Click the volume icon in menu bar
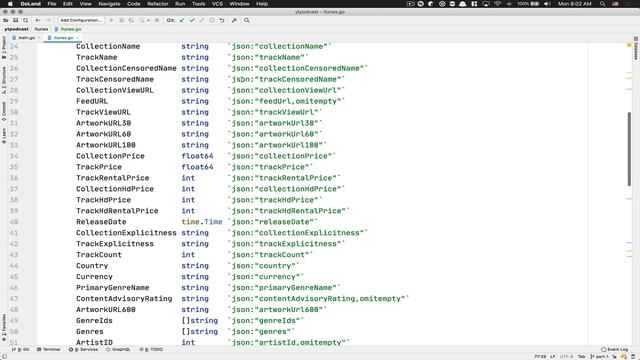The height and width of the screenshot is (360, 640). click(547, 4)
